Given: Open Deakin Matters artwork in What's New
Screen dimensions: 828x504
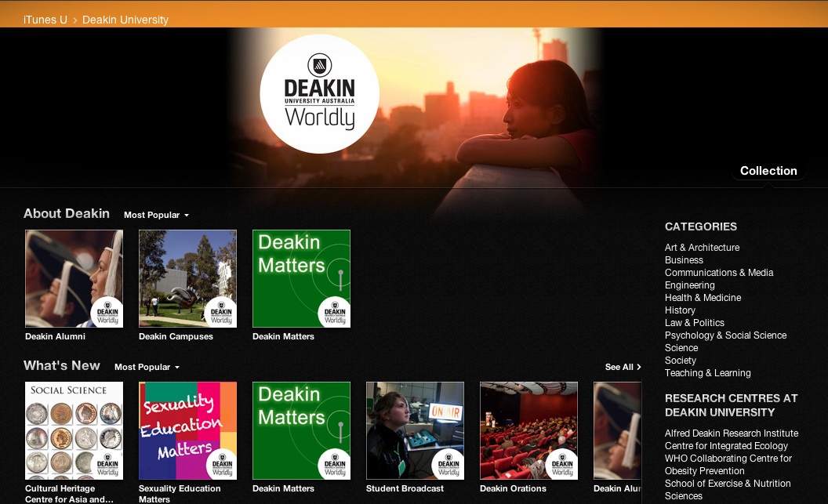Looking at the screenshot, I should pyautogui.click(x=301, y=430).
